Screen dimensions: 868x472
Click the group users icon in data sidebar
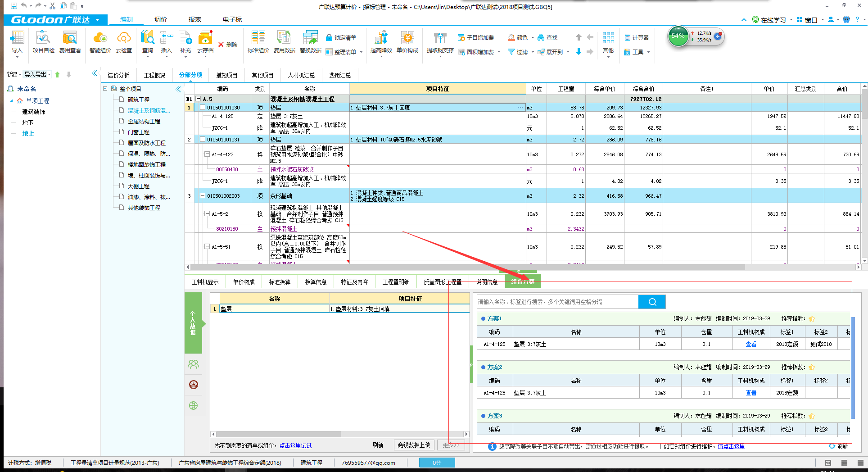point(193,364)
